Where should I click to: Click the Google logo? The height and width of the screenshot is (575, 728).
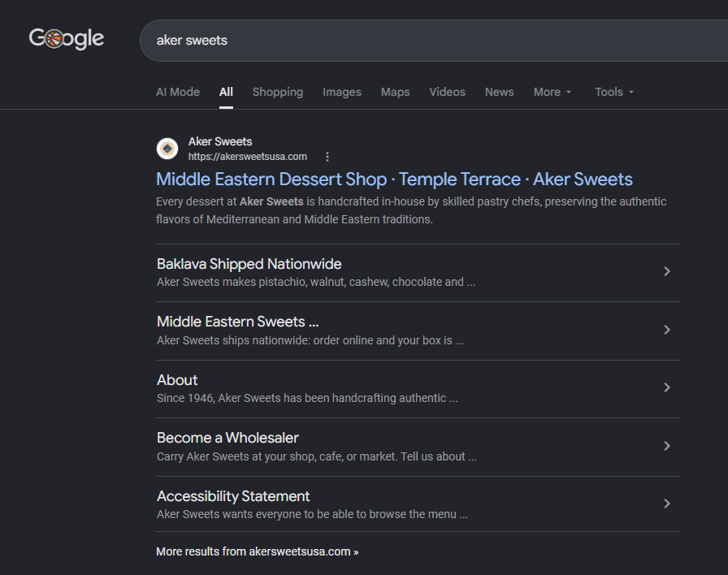point(67,39)
